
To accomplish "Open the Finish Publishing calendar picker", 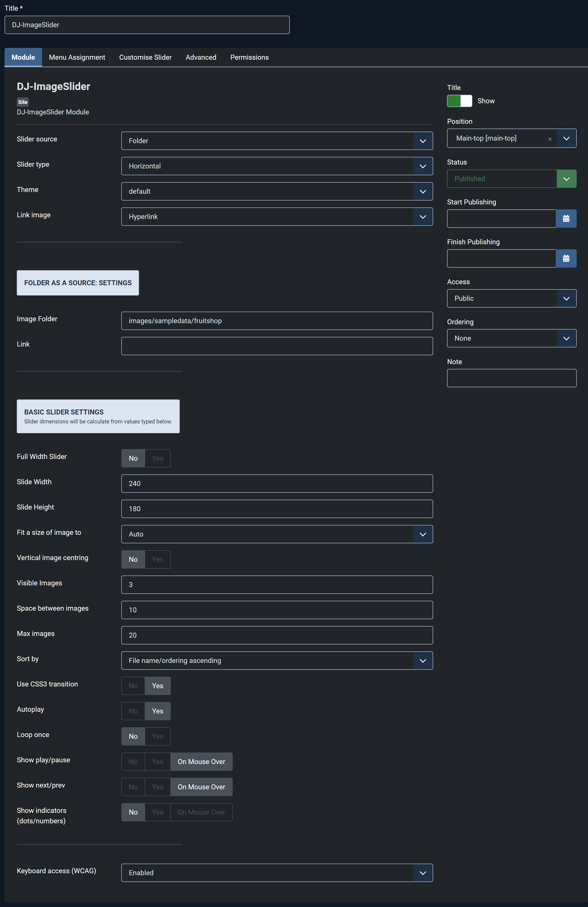I will tap(566, 259).
